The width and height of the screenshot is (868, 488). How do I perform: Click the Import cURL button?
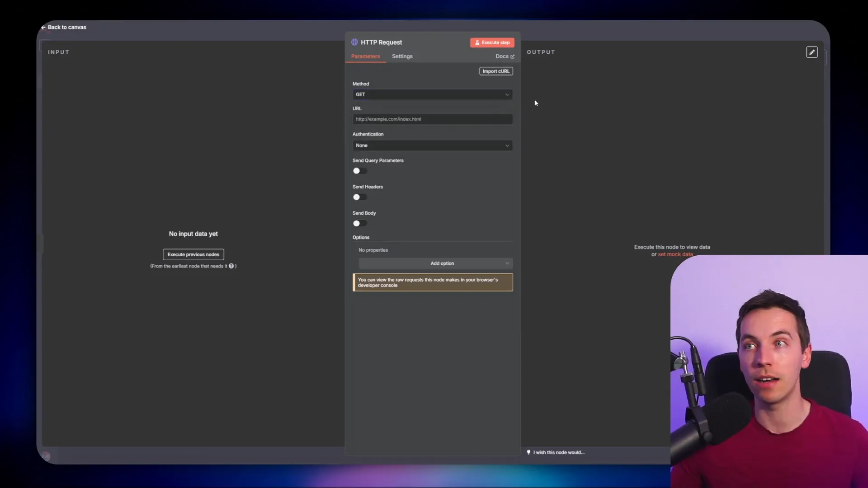(496, 71)
